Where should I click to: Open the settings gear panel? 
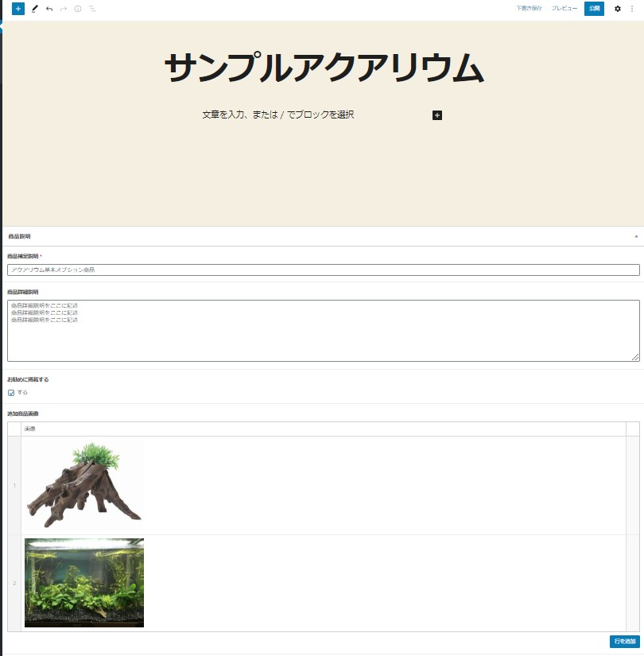pos(617,9)
